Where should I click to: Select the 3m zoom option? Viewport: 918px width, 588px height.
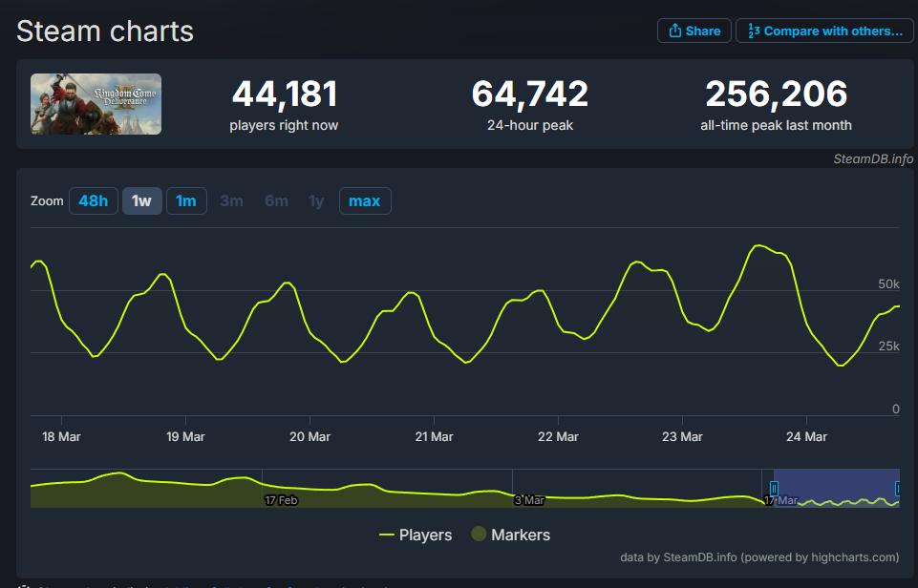(231, 200)
